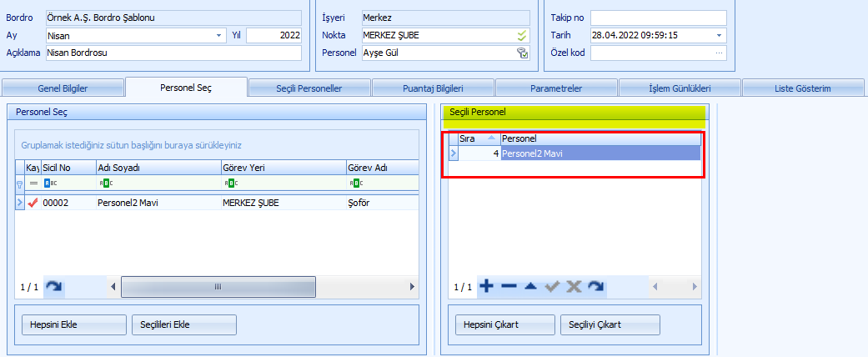Click the Açıklama text field
Image resolution: width=868 pixels, height=357 pixels.
(x=173, y=53)
